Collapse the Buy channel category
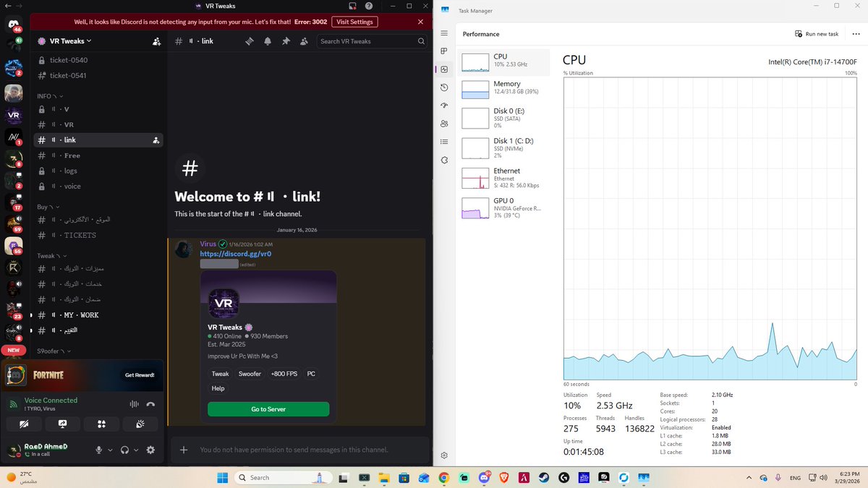The image size is (868, 488). coord(48,207)
